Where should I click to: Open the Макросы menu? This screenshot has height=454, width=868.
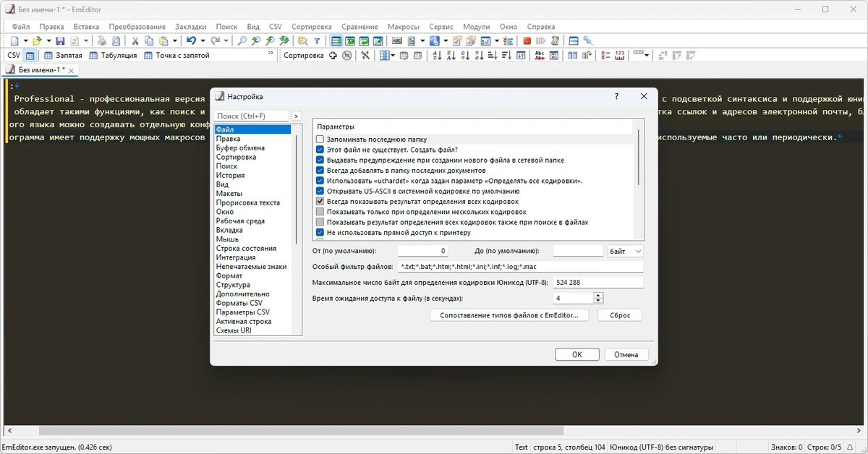[x=404, y=27]
